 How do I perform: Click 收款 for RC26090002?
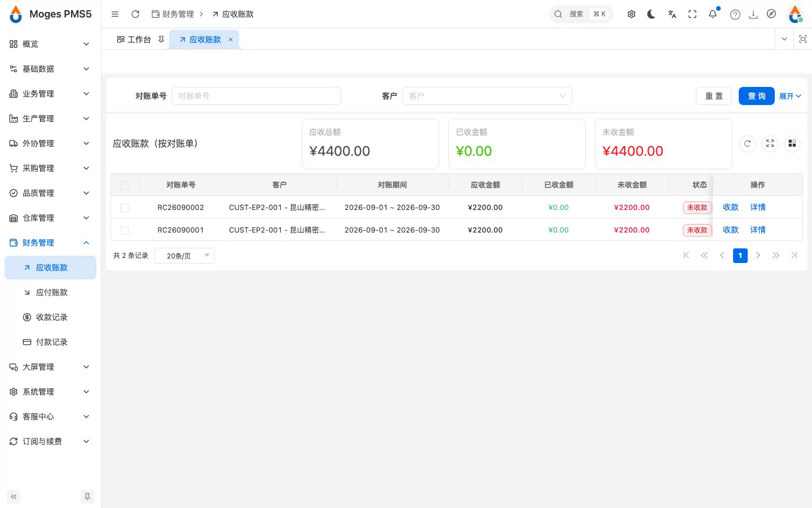point(731,207)
